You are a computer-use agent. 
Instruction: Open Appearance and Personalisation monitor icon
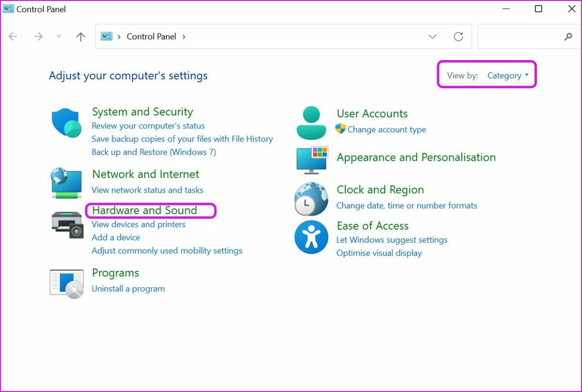(312, 159)
